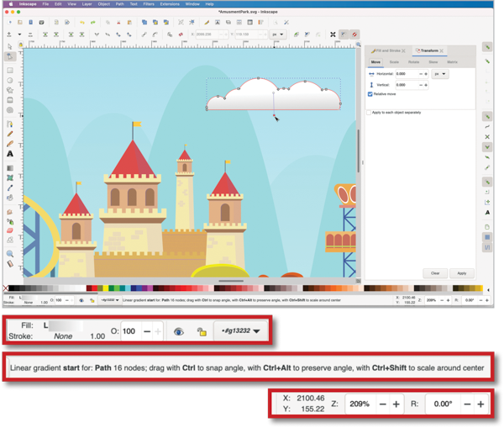
Task: Increase the Vertical move value
Action: [426, 85]
